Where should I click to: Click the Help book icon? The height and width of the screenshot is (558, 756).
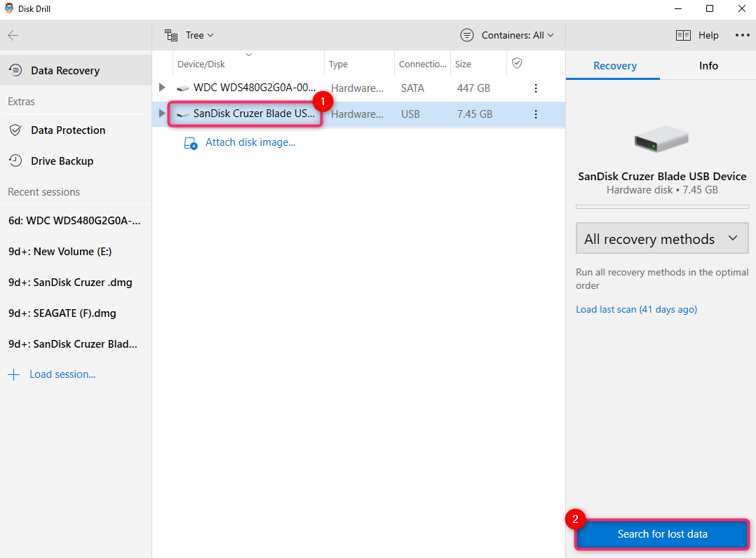click(x=683, y=35)
